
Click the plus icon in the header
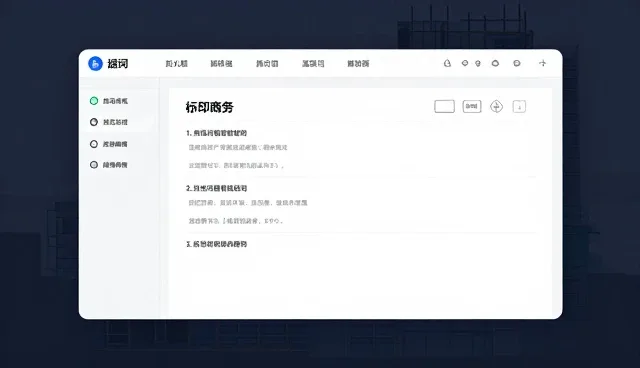pyautogui.click(x=542, y=63)
